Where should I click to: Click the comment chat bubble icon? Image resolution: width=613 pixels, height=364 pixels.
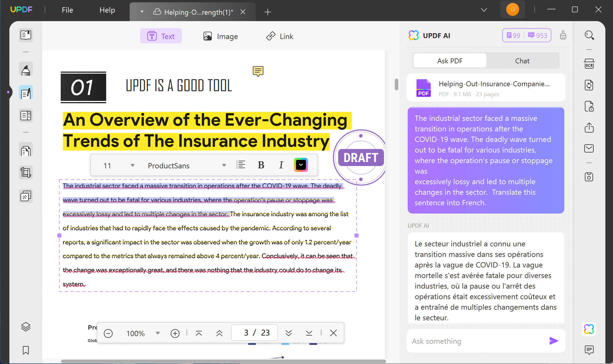(258, 71)
